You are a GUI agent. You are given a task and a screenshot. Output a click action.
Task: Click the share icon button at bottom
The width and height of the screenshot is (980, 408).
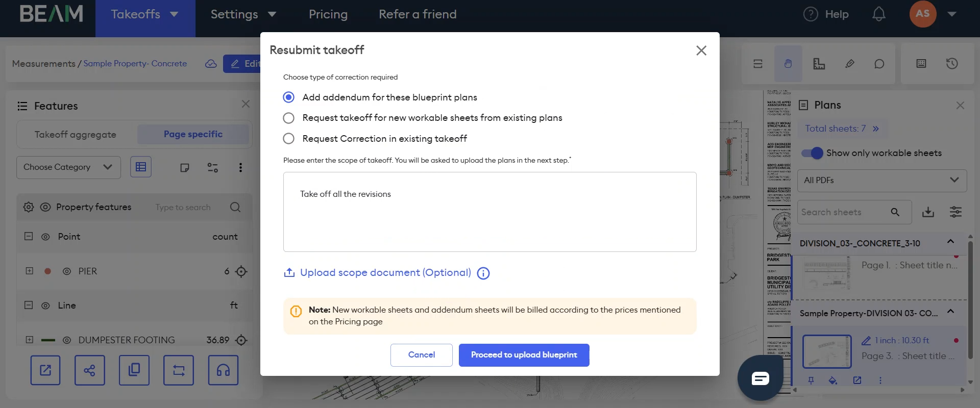tap(90, 370)
